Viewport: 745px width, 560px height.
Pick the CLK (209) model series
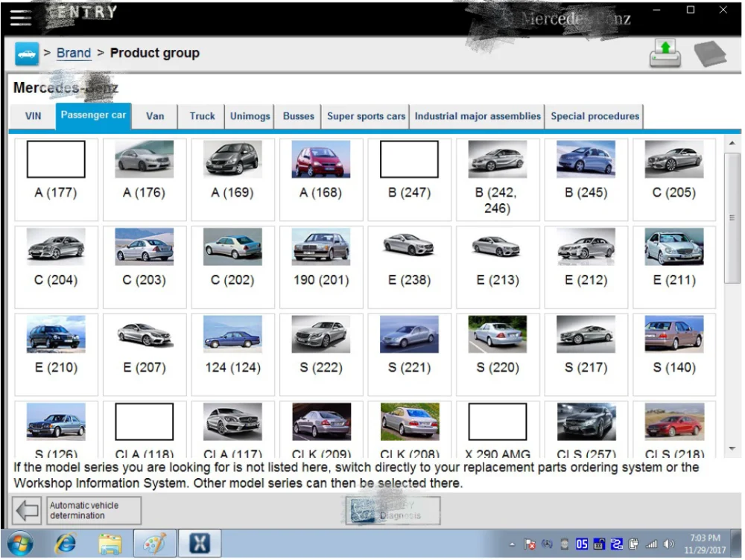click(x=321, y=430)
